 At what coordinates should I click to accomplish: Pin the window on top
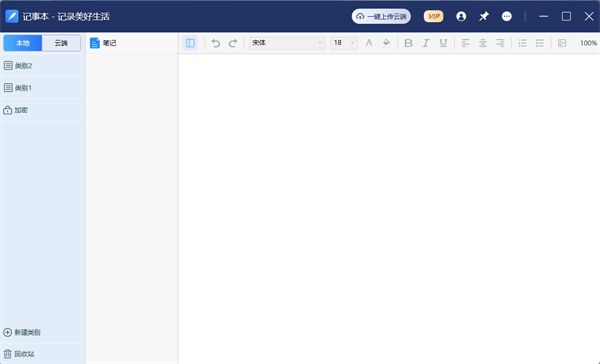point(484,16)
